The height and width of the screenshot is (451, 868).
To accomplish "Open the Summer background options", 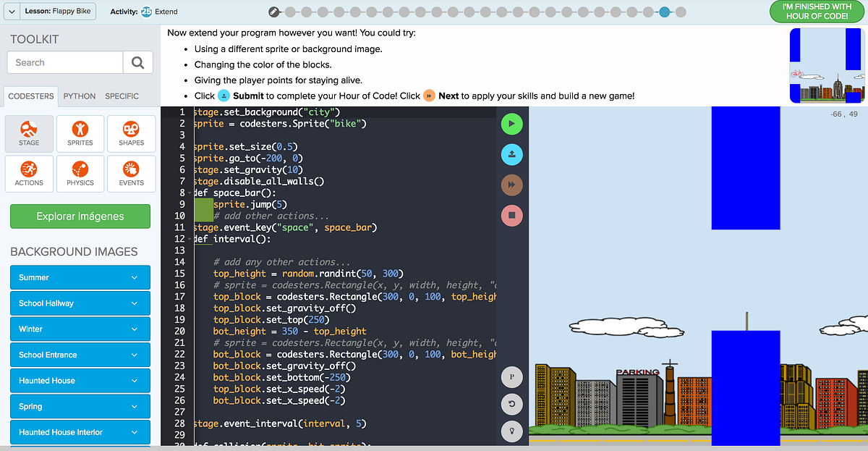I will pyautogui.click(x=80, y=277).
